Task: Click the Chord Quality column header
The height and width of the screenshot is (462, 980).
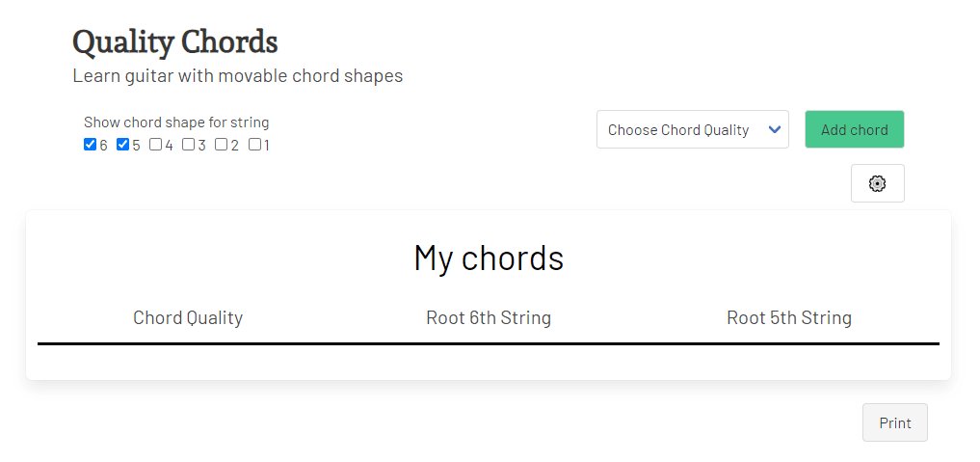Action: 188,317
